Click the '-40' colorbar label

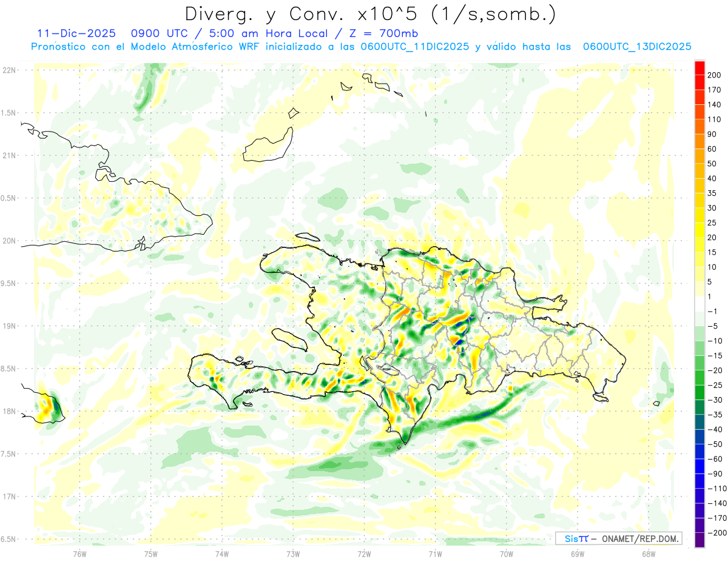coord(714,429)
